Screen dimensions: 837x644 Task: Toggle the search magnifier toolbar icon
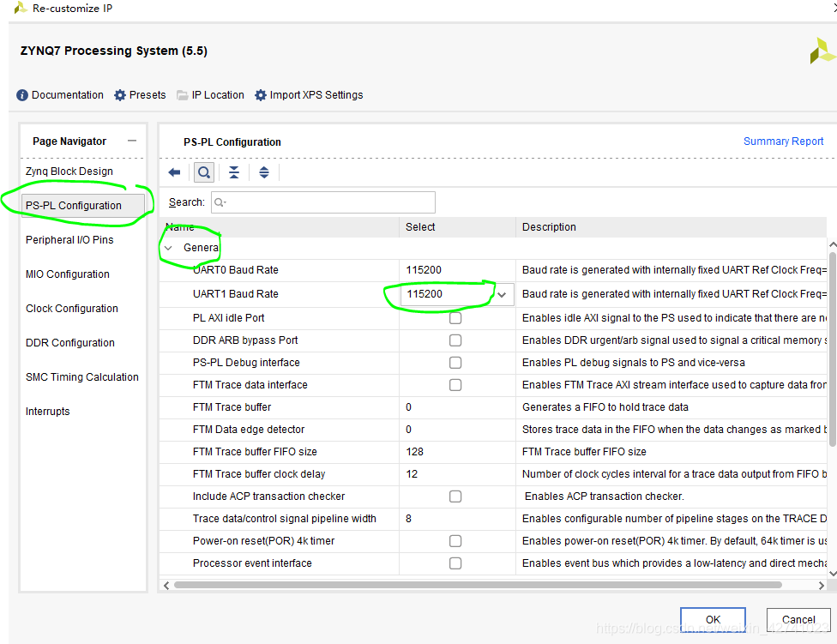203,172
